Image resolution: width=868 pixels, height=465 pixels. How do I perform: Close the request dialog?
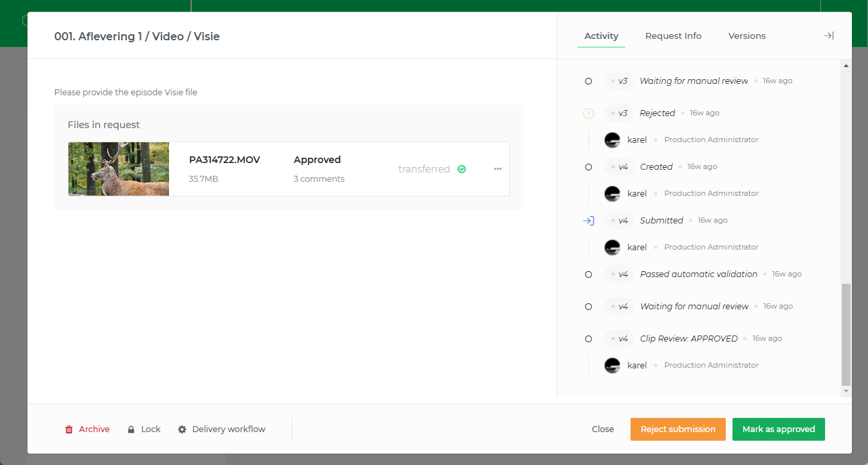602,429
